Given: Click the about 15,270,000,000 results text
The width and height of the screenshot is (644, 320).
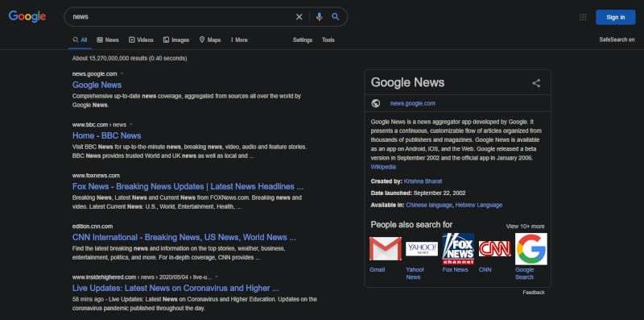Looking at the screenshot, I should 130,58.
